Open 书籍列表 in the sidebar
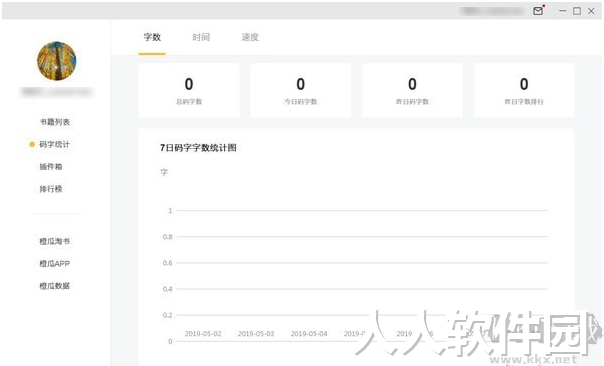Viewport: 604px width, 366px height. pos(55,122)
